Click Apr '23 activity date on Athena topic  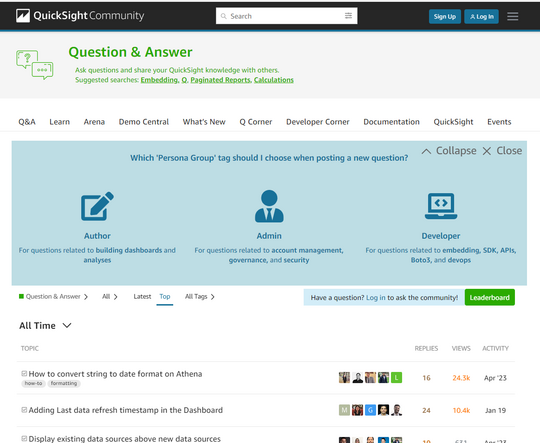tap(495, 378)
